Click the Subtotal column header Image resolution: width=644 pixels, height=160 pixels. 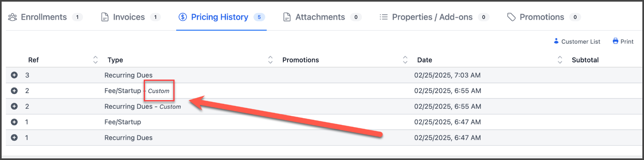[x=585, y=60]
